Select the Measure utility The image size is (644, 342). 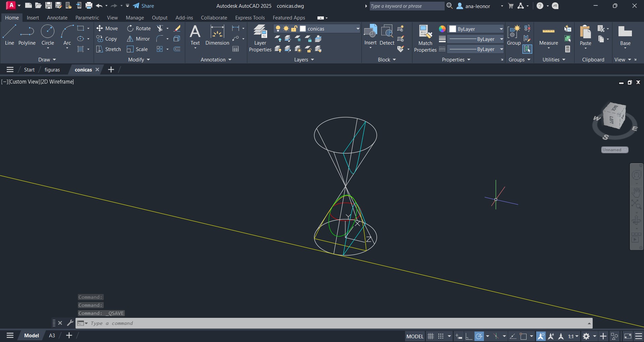point(548,36)
